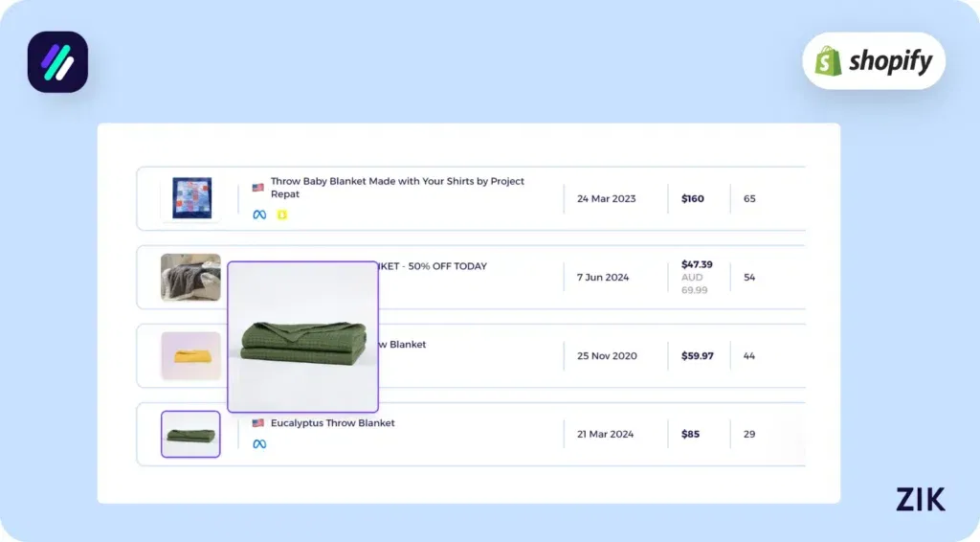Click Meta icon under Throw Baby Blanket
The image size is (980, 542).
tap(259, 215)
